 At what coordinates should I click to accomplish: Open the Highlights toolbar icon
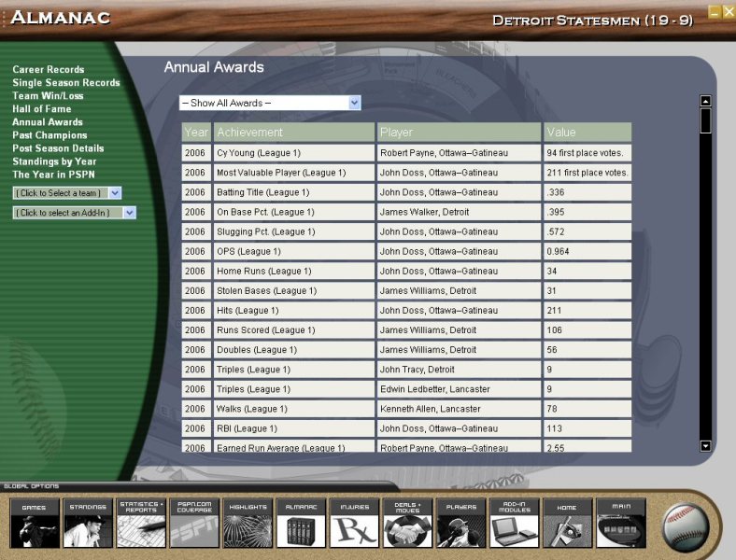pyautogui.click(x=248, y=524)
